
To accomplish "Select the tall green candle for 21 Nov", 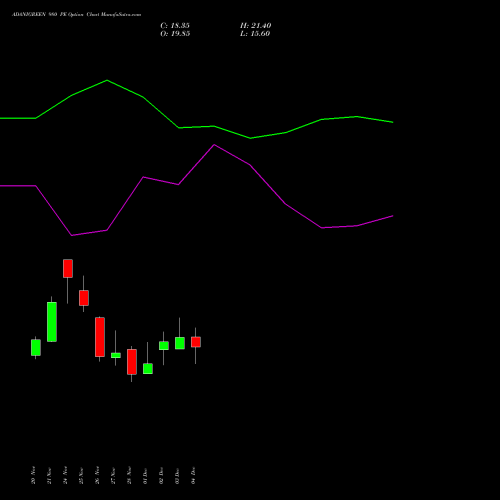I will pos(52,322).
